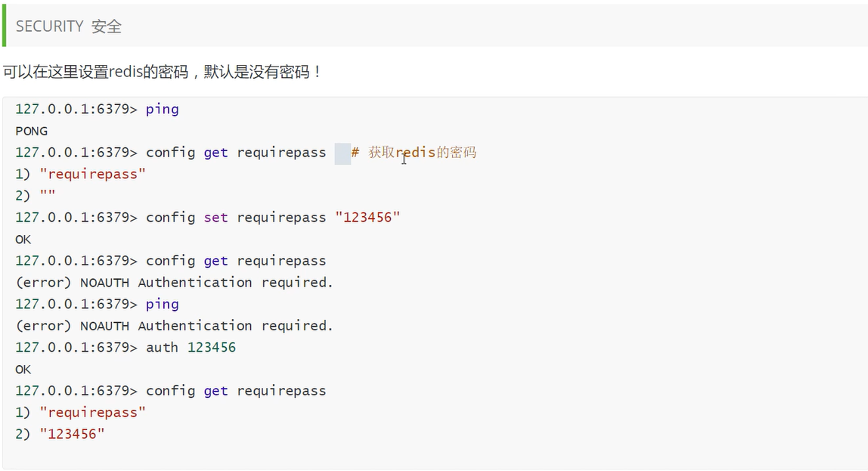Click the result line 2) "123456"
The image size is (868, 471).
[x=60, y=434]
